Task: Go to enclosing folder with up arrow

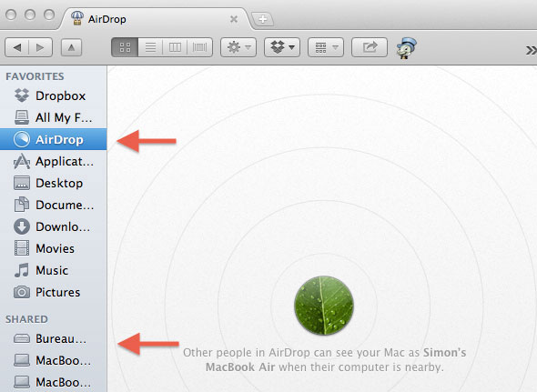Action: [71, 47]
